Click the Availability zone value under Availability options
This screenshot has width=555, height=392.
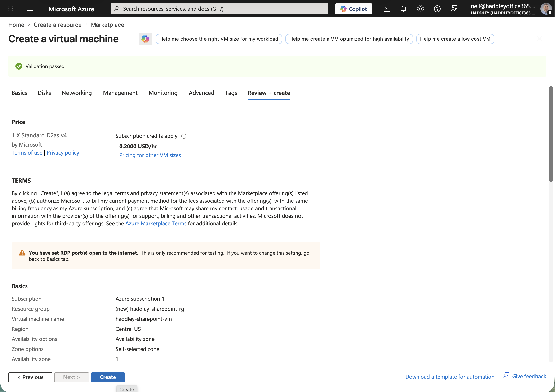tap(135, 339)
